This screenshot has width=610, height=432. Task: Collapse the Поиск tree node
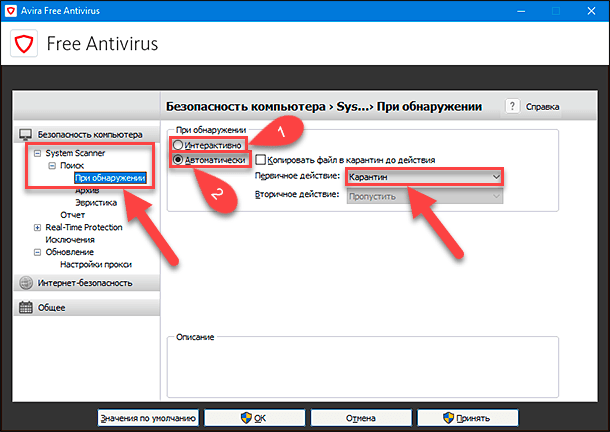[x=52, y=166]
